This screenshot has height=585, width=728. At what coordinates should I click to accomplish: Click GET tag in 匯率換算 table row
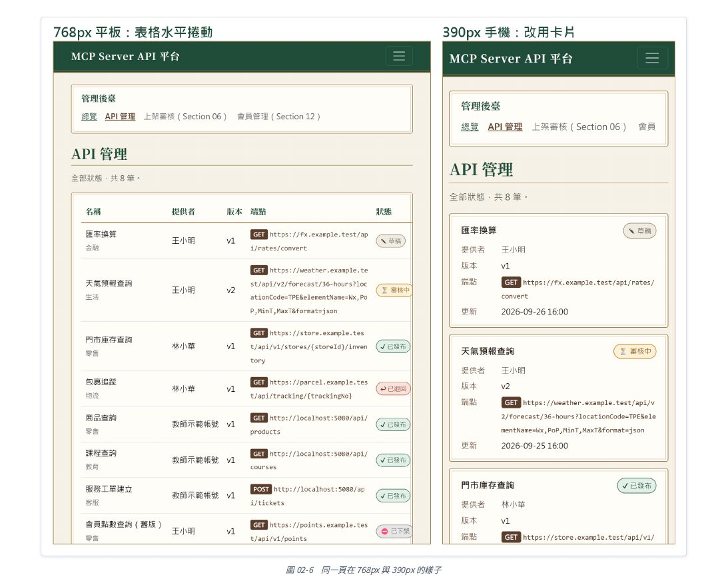coord(259,235)
